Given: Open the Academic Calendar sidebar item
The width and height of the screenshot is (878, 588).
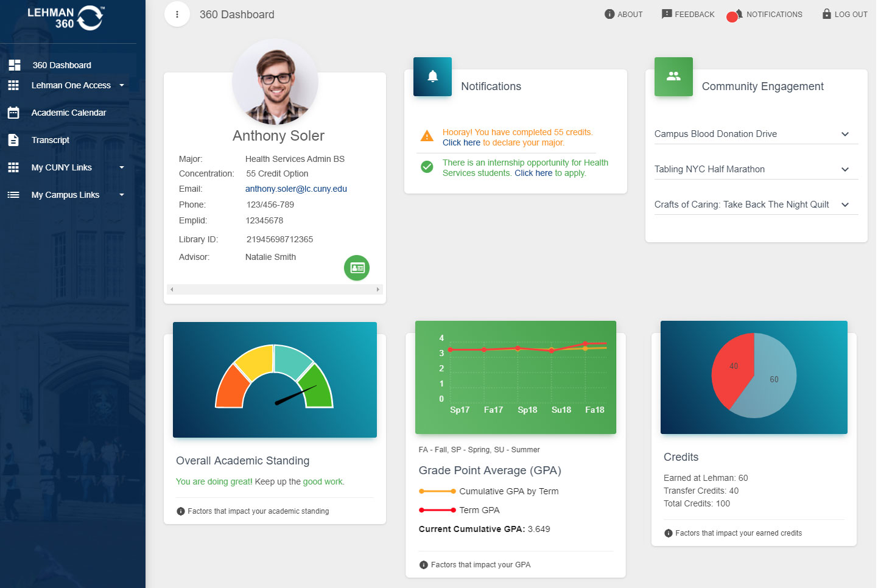Looking at the screenshot, I should [x=68, y=113].
